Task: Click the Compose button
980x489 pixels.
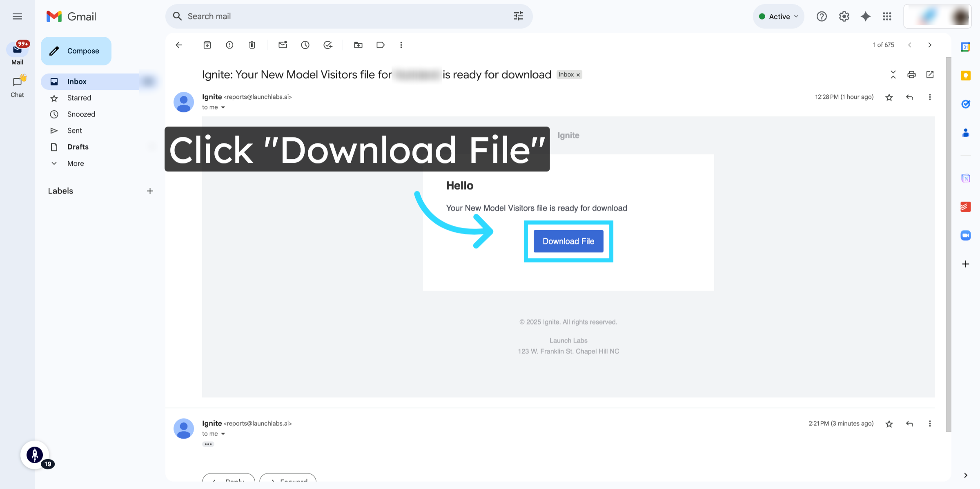Action: (x=76, y=51)
